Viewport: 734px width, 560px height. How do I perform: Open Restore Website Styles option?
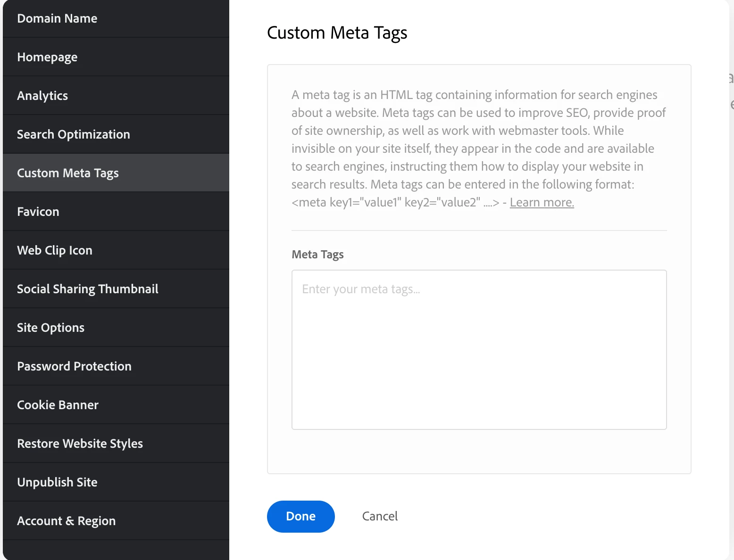click(80, 444)
